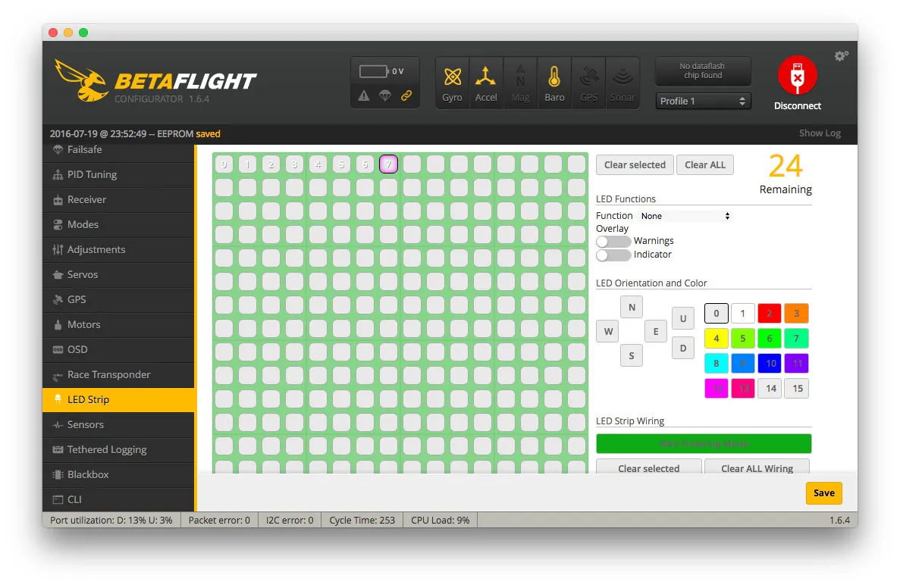The width and height of the screenshot is (900, 588).
Task: Open settings via the gear icon
Action: (841, 56)
